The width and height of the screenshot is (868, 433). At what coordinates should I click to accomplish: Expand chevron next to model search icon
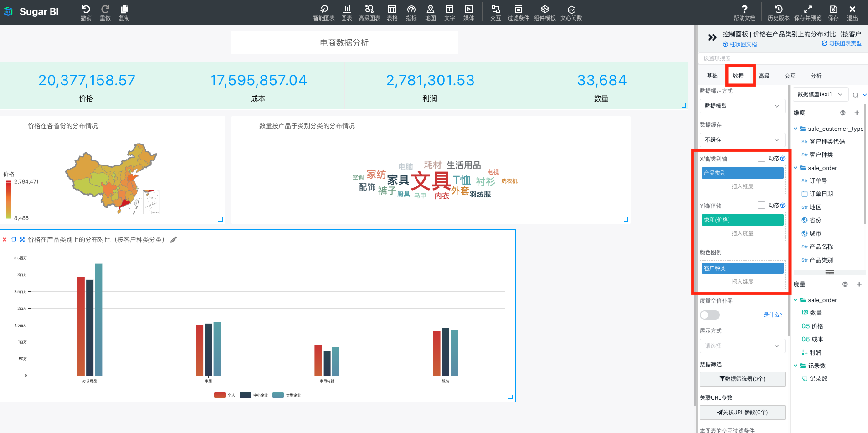coord(864,95)
